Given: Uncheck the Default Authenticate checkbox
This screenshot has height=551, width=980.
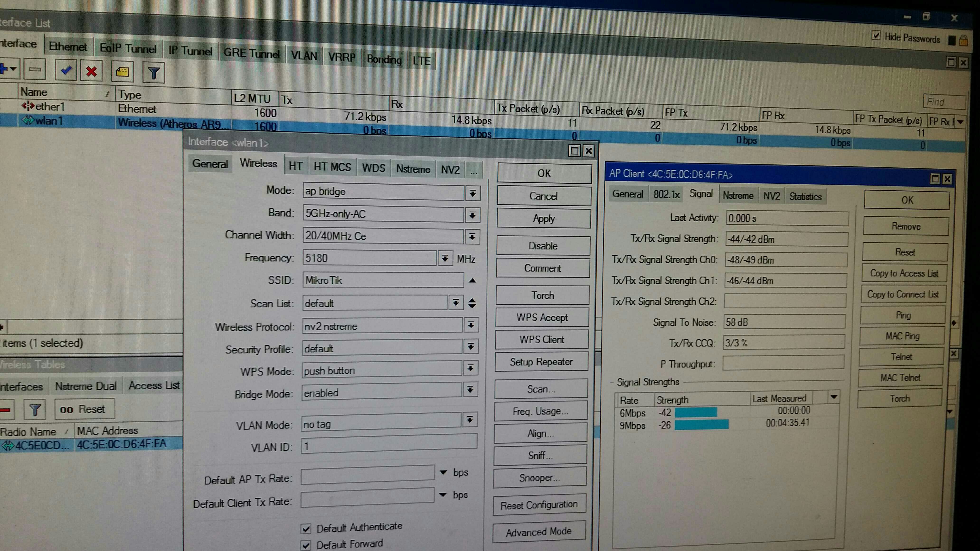Looking at the screenshot, I should coord(306,528).
